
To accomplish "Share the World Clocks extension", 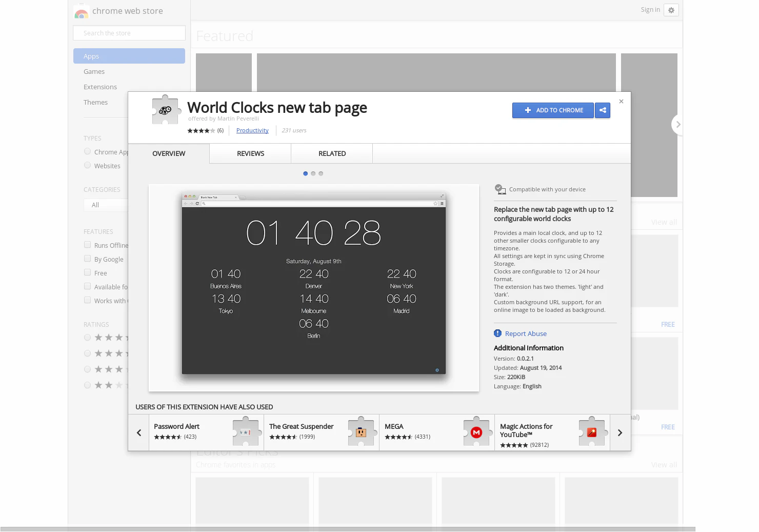I will pyautogui.click(x=603, y=110).
